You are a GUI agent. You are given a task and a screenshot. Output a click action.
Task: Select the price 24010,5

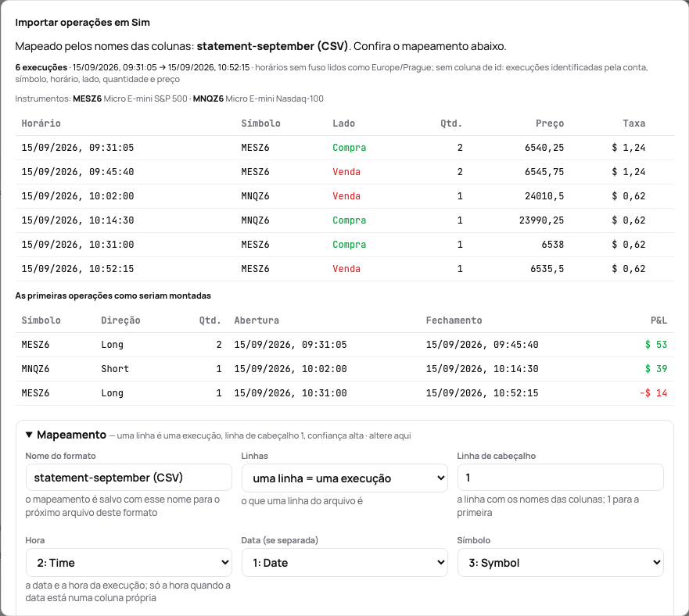(544, 196)
